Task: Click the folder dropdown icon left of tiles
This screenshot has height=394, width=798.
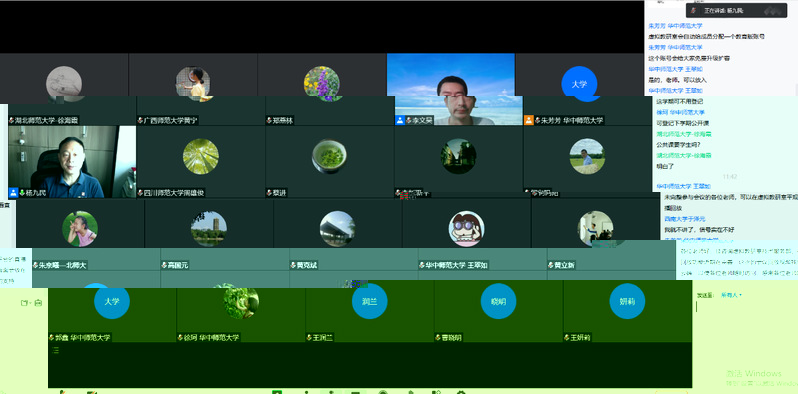Action: 24,303
